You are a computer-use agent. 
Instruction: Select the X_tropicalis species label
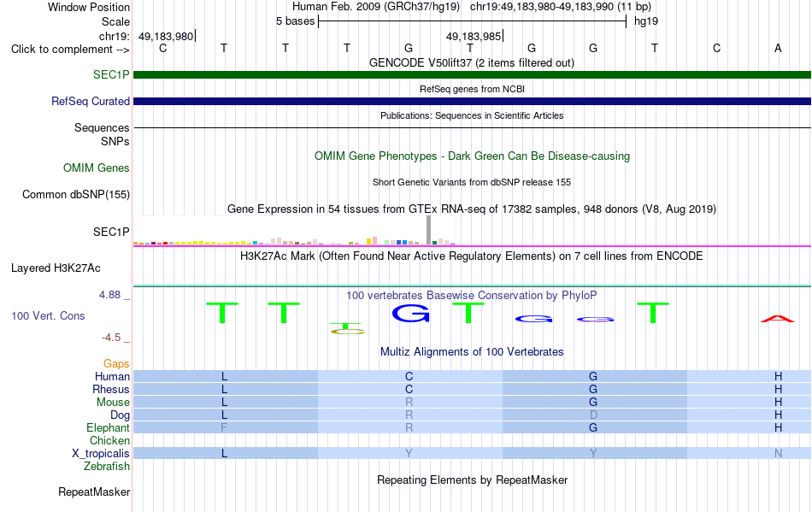point(101,454)
